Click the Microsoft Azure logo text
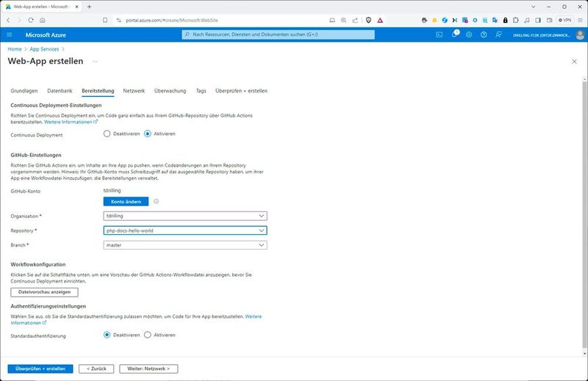588x381 pixels. [x=46, y=35]
